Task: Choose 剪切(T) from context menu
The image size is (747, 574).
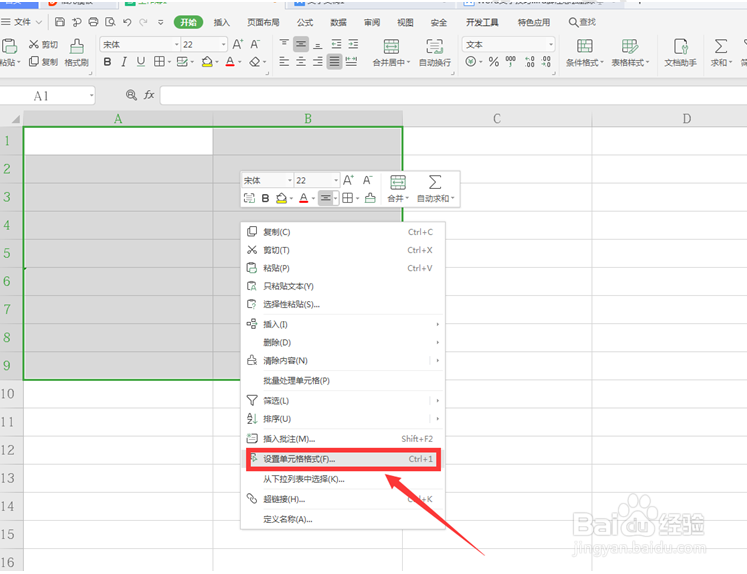Action: click(x=343, y=250)
